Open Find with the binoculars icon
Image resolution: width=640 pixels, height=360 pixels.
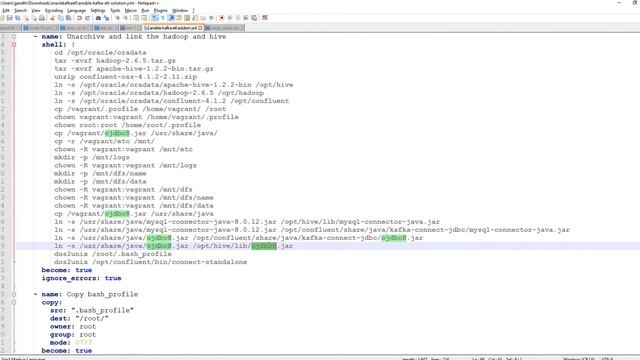click(98, 18)
